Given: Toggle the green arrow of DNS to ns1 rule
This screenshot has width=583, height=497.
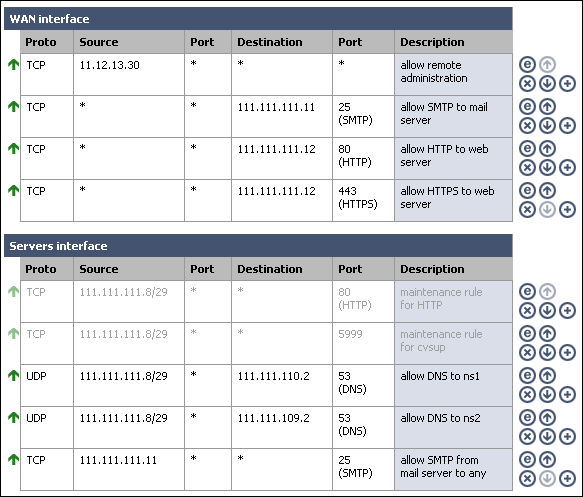Looking at the screenshot, I should [x=13, y=376].
